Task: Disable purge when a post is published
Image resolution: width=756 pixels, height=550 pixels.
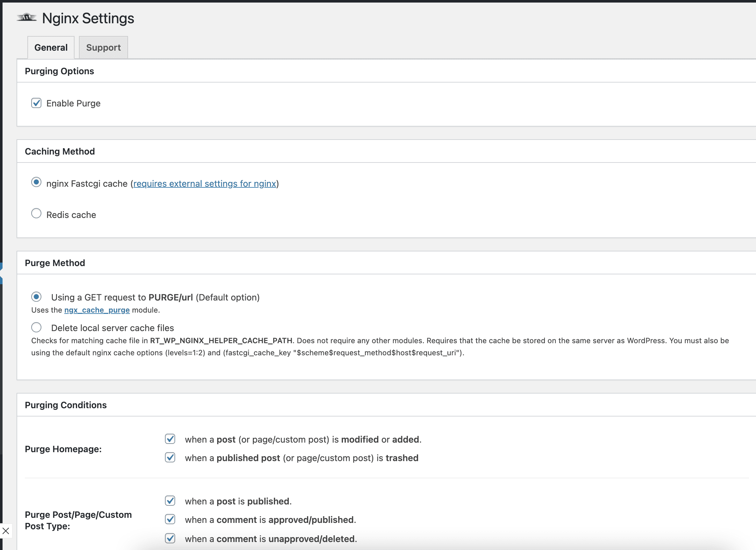Action: [170, 501]
